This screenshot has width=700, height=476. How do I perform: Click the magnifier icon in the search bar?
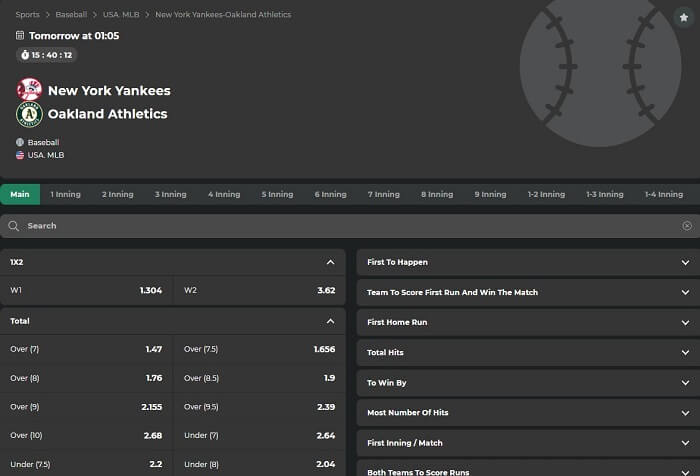(13, 225)
